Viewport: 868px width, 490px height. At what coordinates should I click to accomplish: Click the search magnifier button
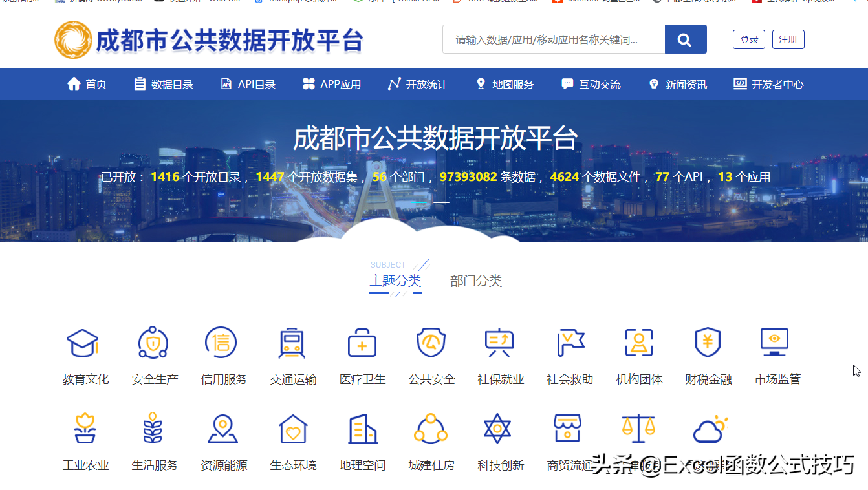click(x=686, y=39)
